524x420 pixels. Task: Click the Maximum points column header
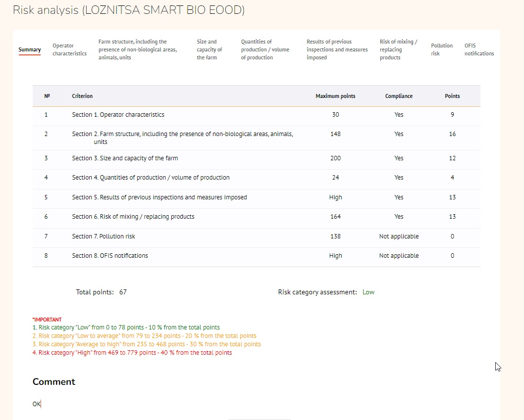335,96
